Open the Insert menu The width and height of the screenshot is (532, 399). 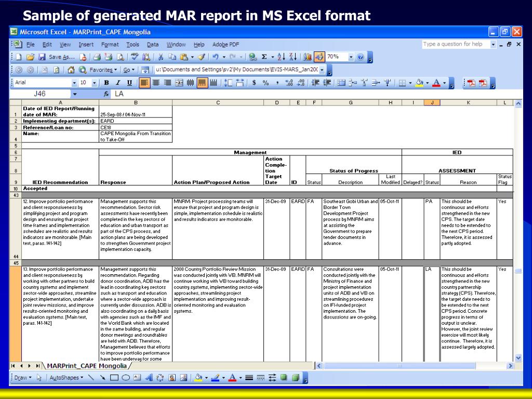86,45
